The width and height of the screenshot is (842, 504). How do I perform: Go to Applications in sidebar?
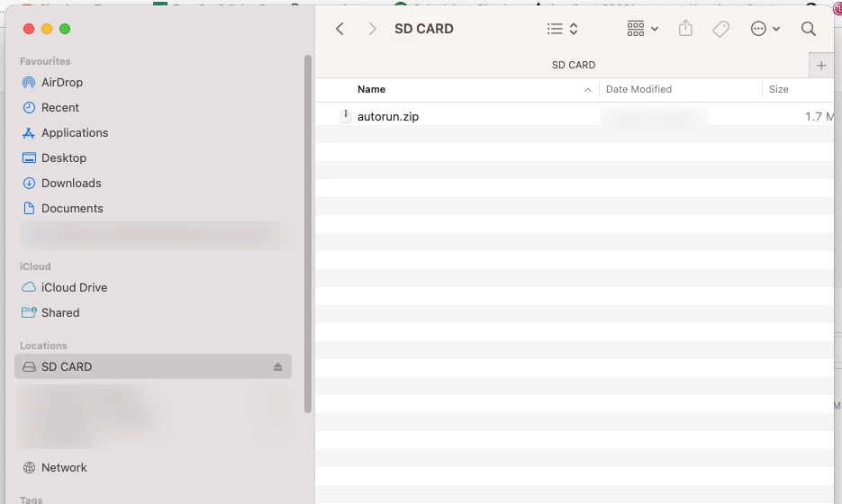coord(74,132)
